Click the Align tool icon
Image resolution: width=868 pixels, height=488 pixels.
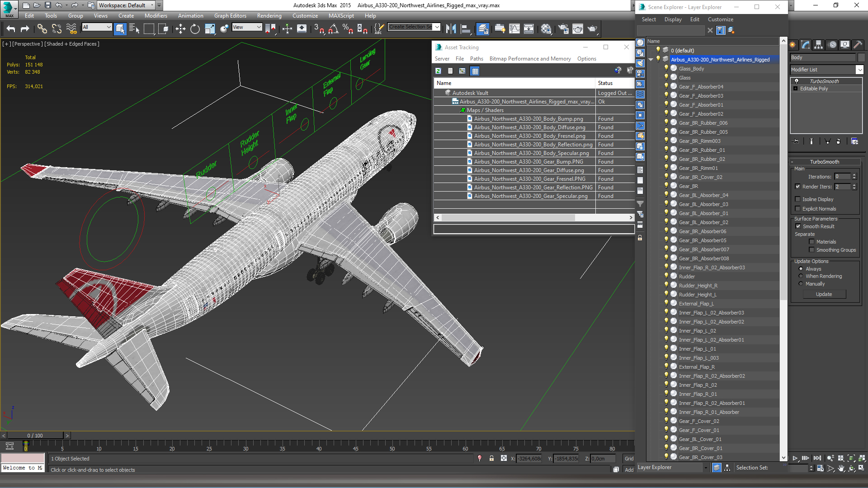[x=466, y=29]
